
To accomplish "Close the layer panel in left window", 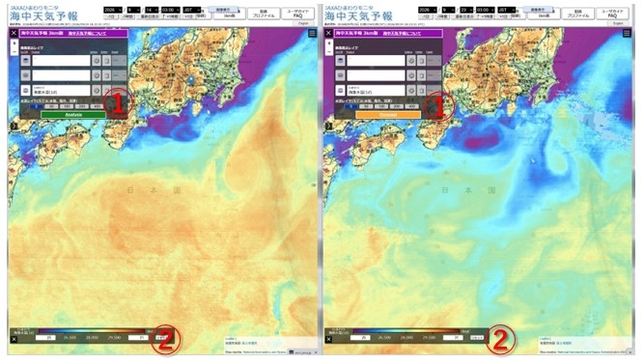I will coord(14,33).
